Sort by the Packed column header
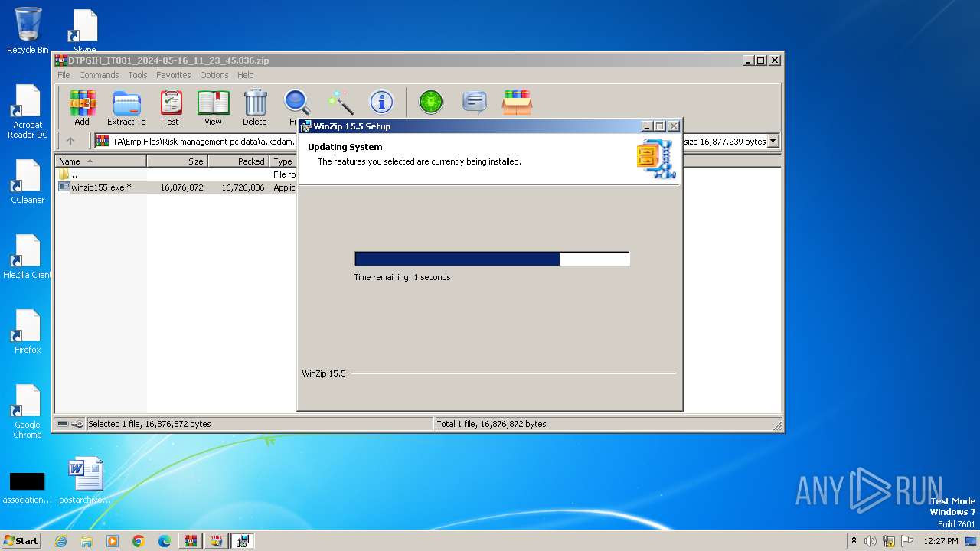Viewport: 980px width, 551px height. [239, 161]
